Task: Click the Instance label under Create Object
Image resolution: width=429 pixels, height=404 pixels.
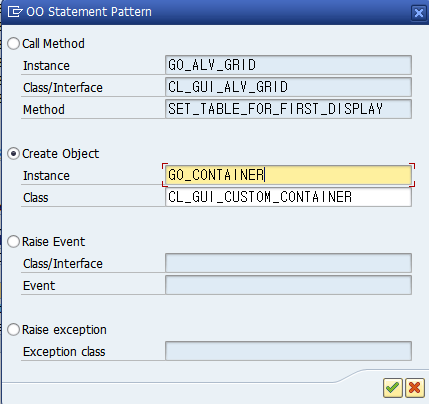Action: click(x=46, y=176)
